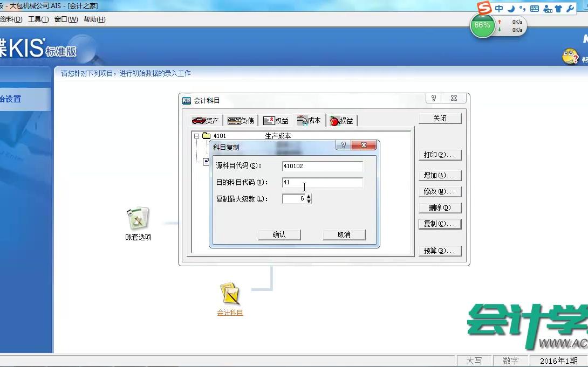
Task: Click the up arrow on 复制最大级数 spinner
Action: pyautogui.click(x=308, y=196)
